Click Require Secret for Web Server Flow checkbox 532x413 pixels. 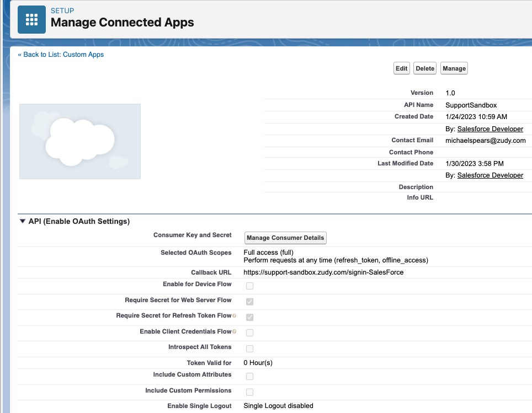[249, 301]
